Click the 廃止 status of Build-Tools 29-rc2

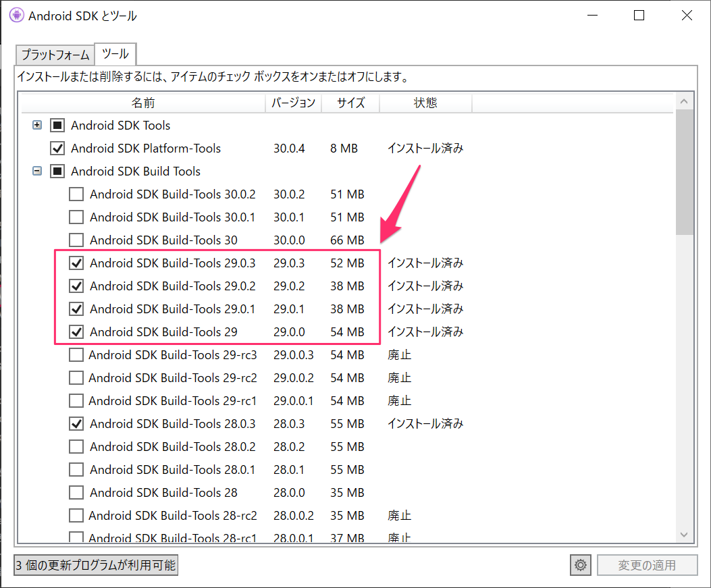tap(400, 377)
